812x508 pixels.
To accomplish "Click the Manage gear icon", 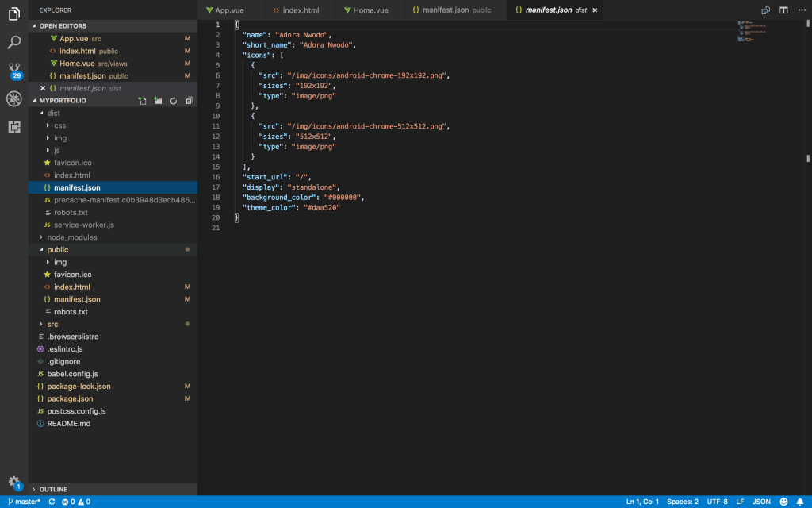I will [13, 482].
